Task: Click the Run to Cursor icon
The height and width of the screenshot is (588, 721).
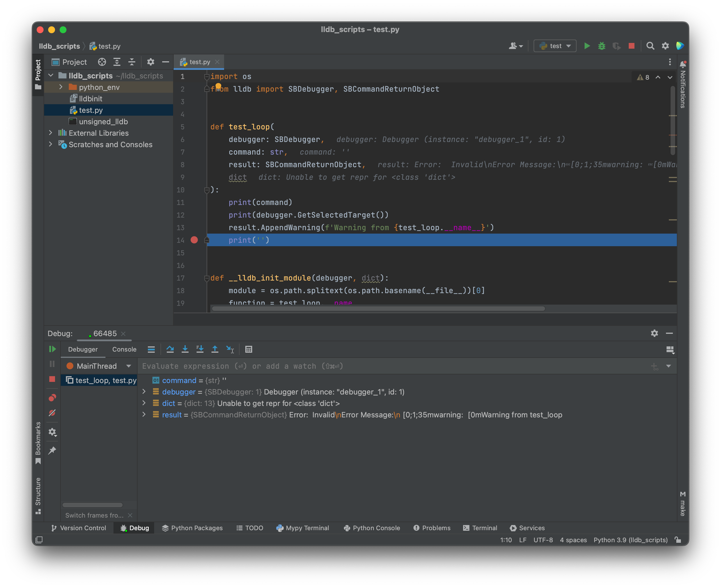Action: pos(230,349)
